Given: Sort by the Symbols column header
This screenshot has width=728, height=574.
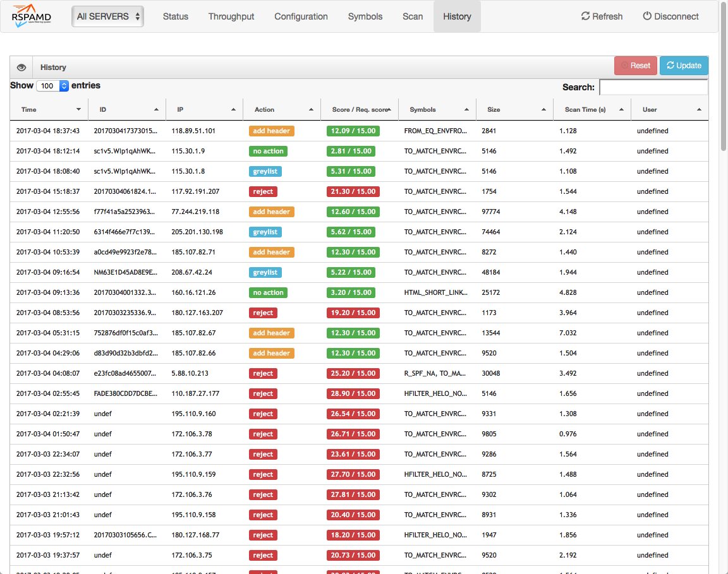Looking at the screenshot, I should (437, 109).
